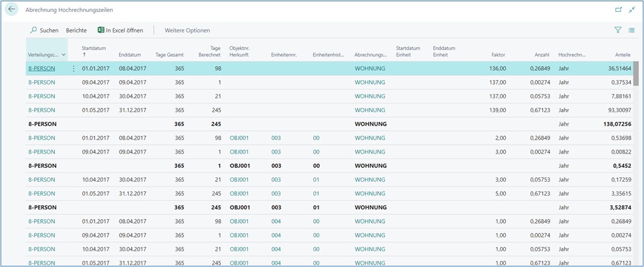Viewport: 644px width, 267px height.
Task: Click the Excel icon in the toolbar
Action: pos(101,30)
